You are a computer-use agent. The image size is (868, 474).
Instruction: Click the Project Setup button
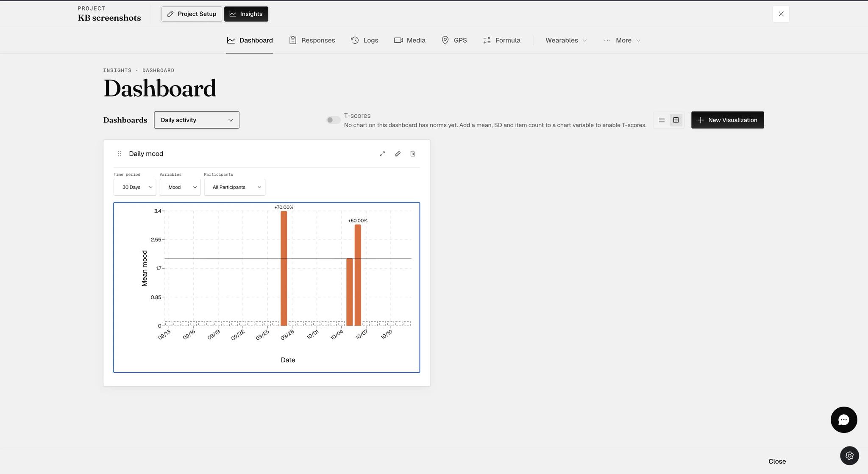(x=192, y=14)
